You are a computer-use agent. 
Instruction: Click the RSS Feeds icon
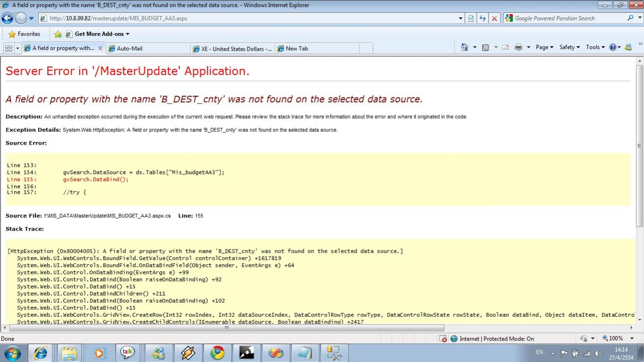tap(485, 47)
